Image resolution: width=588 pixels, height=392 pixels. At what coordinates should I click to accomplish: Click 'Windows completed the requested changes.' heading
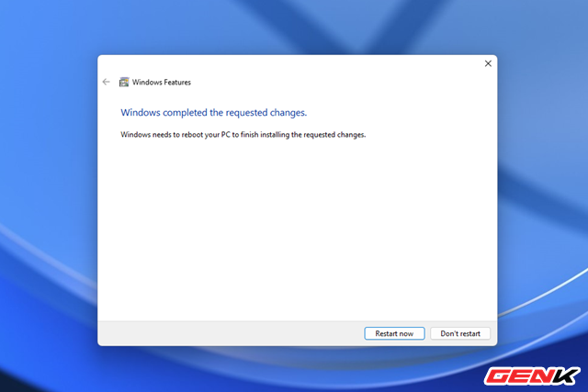(214, 112)
